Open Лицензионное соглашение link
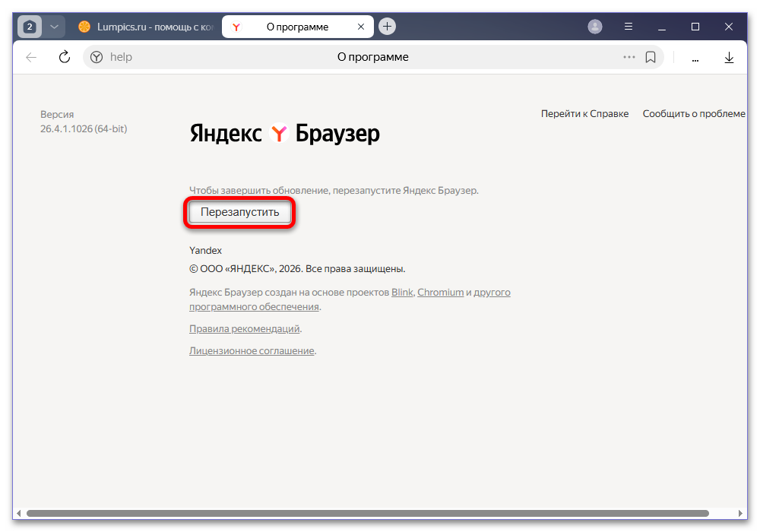 point(252,350)
